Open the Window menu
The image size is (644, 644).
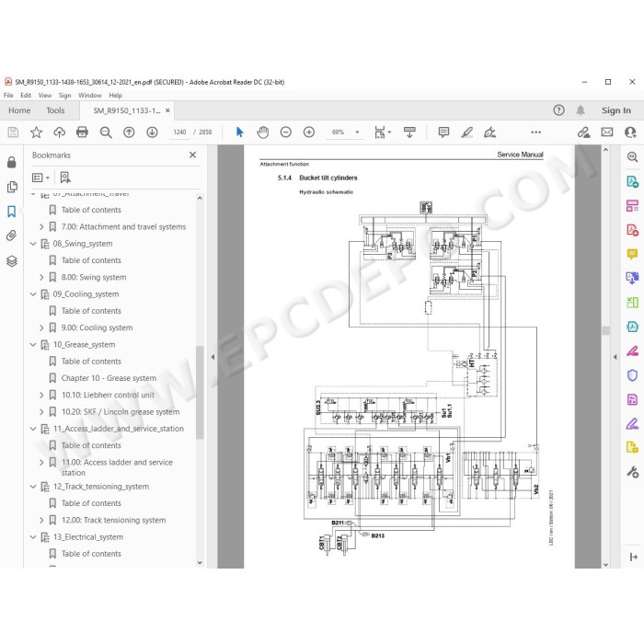point(90,96)
